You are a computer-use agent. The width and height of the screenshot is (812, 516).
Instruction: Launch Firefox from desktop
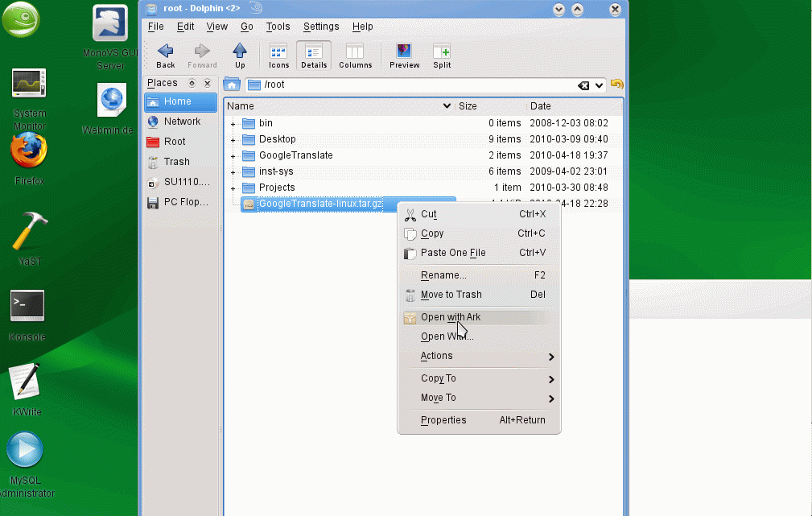tap(29, 159)
